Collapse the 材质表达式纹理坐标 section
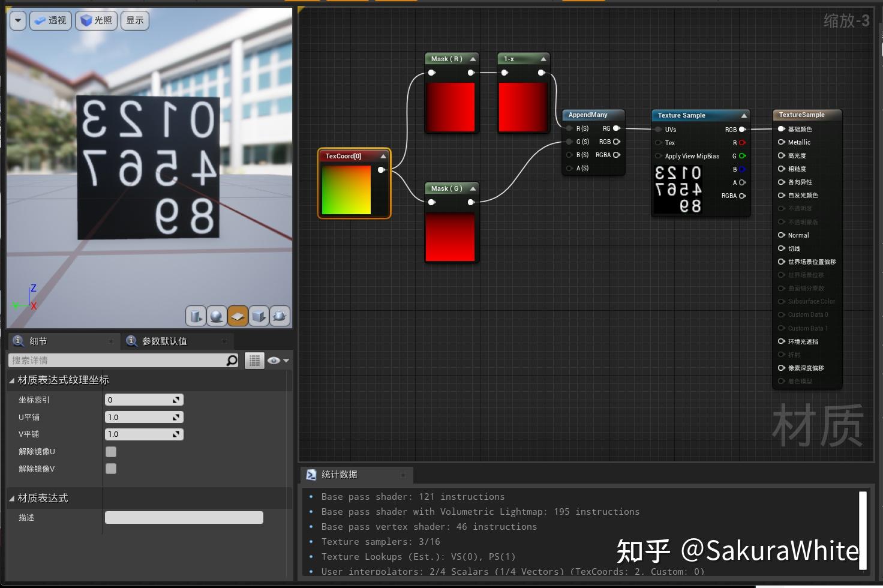883x588 pixels. 11,380
